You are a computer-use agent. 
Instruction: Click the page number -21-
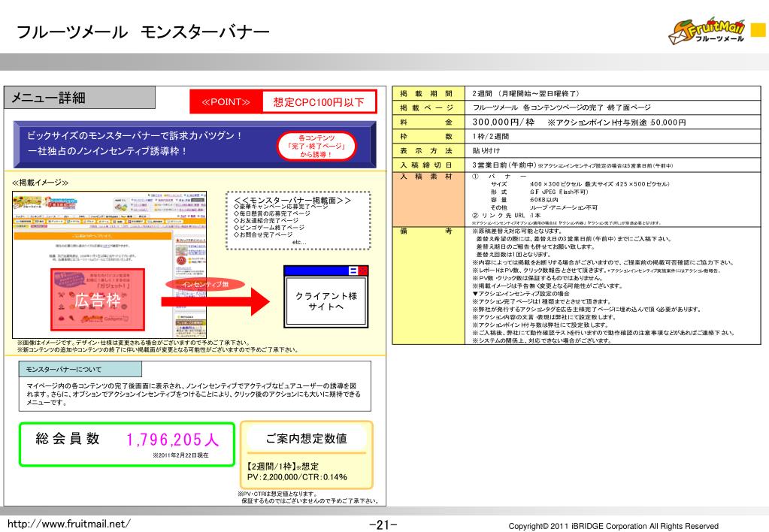click(x=383, y=525)
